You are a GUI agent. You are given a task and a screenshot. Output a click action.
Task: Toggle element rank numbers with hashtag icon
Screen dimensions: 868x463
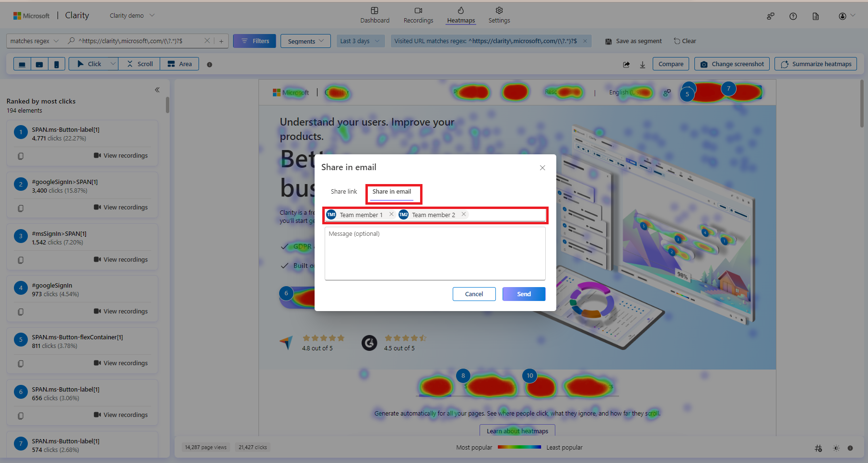click(x=818, y=448)
